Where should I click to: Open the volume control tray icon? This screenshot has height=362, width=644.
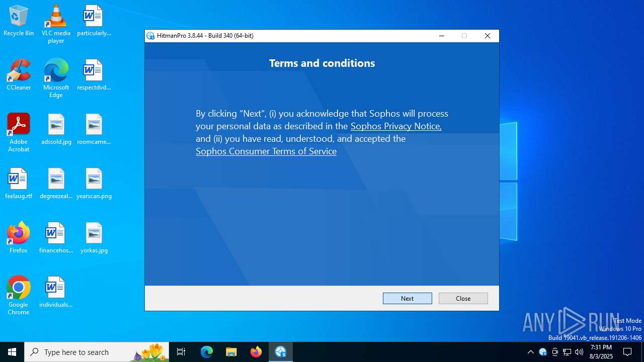(579, 352)
